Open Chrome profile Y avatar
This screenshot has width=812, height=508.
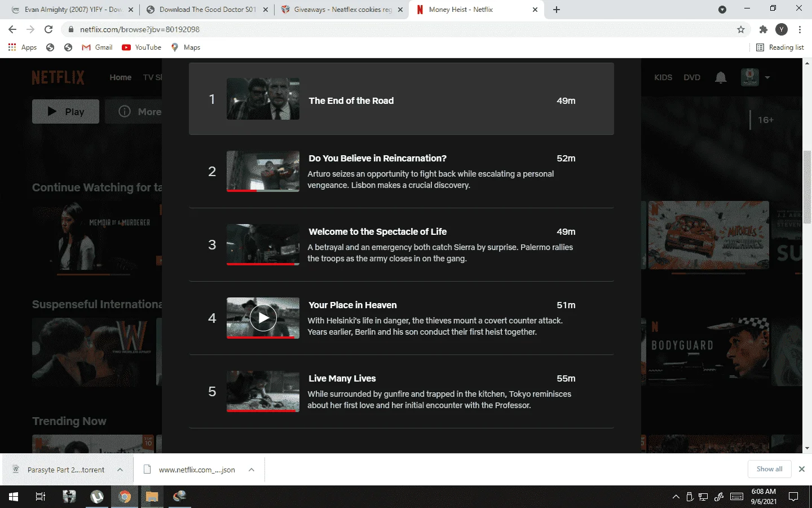coord(782,29)
